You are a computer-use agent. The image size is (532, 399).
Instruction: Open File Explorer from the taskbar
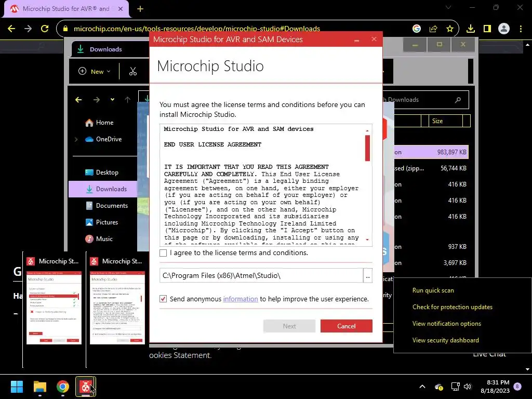point(39,387)
